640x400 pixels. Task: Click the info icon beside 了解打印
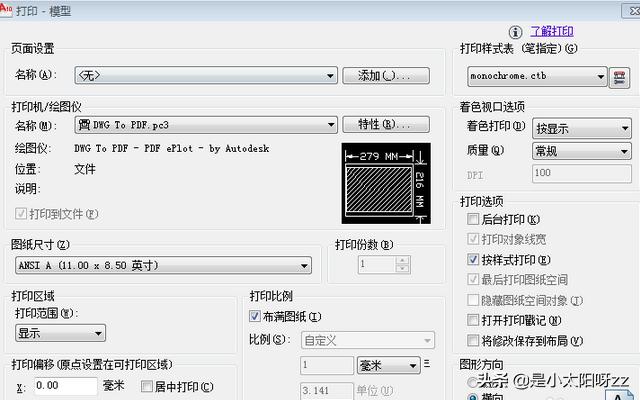516,32
